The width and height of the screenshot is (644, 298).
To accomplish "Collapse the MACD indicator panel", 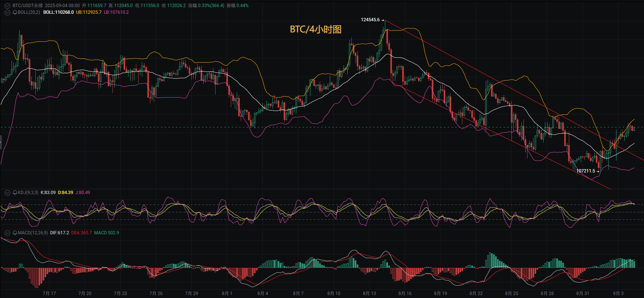I will click(7, 233).
